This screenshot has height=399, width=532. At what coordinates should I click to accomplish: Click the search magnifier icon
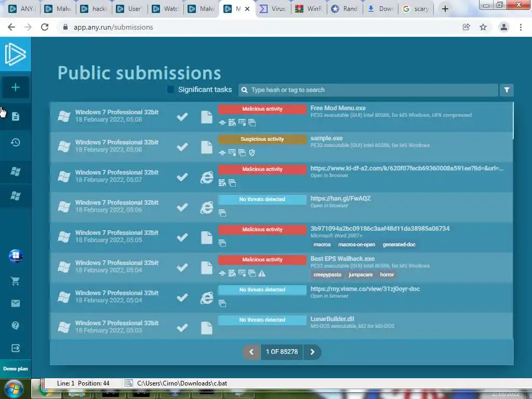pyautogui.click(x=244, y=90)
